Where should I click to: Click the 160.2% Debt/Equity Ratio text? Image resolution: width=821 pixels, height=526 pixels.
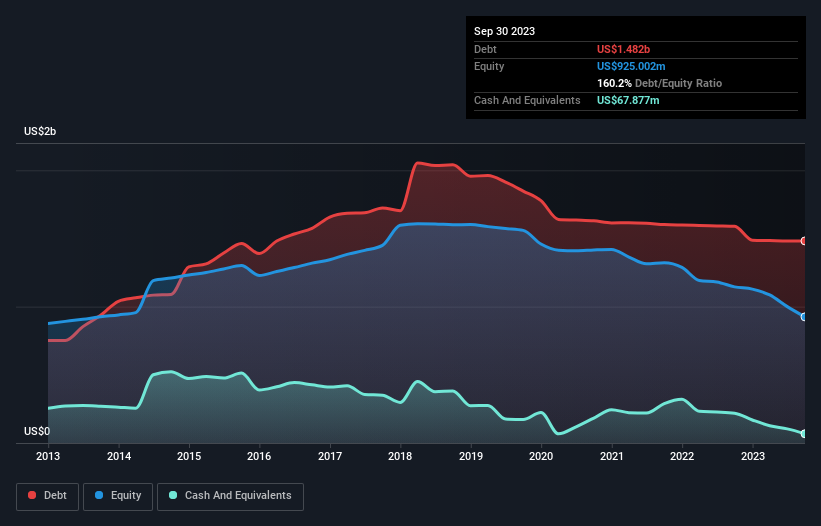point(659,84)
